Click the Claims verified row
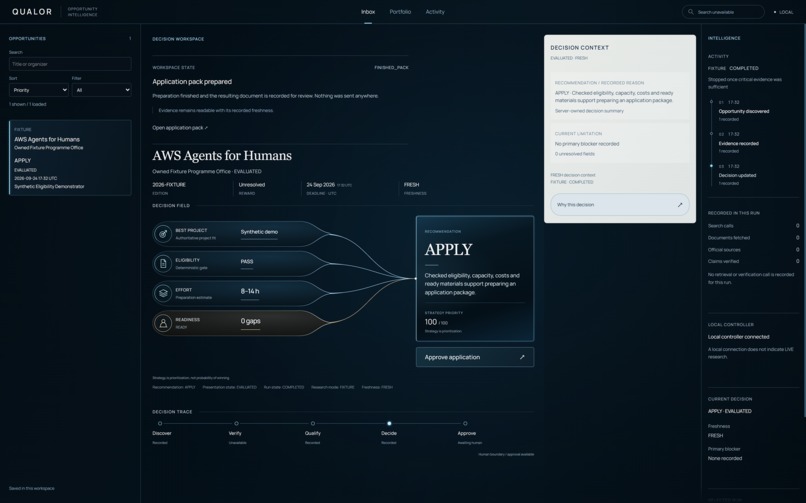 (754, 262)
